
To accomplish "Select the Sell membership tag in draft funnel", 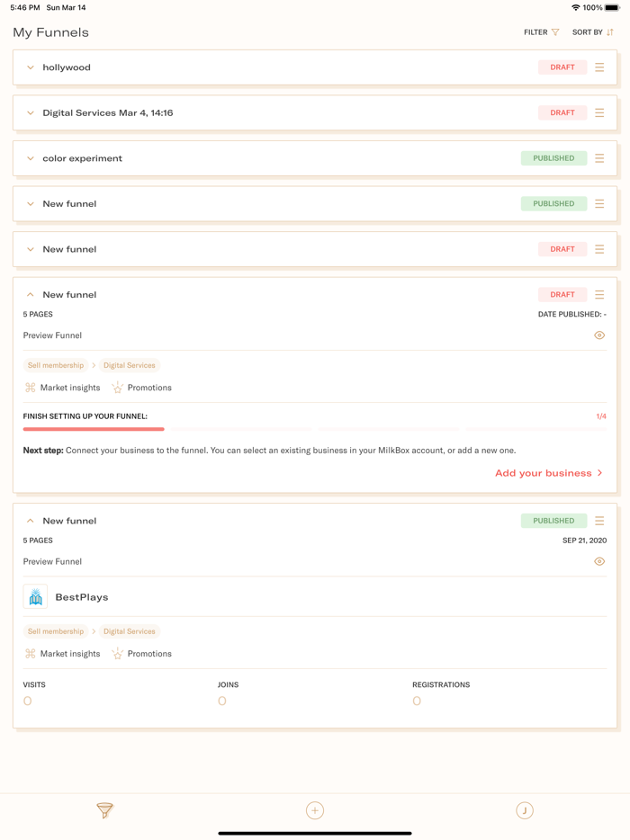I will 56,365.
